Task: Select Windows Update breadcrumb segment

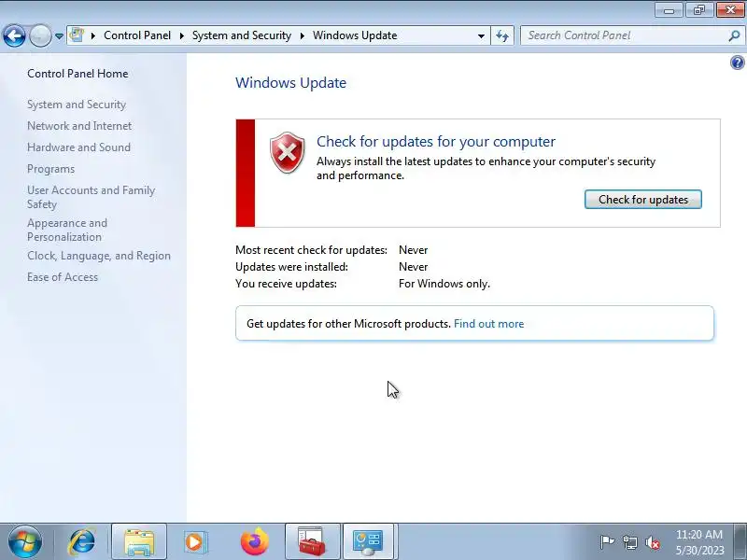Action: pos(355,35)
